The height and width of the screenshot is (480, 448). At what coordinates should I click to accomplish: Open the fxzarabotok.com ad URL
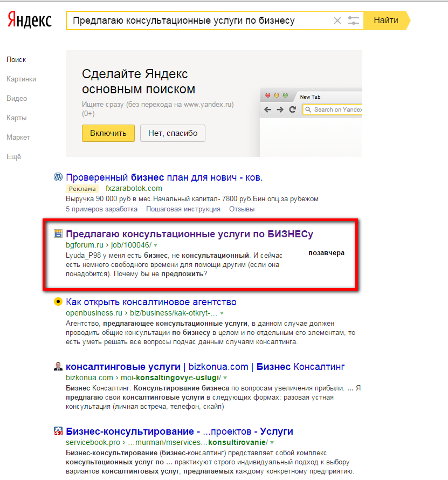pos(134,189)
